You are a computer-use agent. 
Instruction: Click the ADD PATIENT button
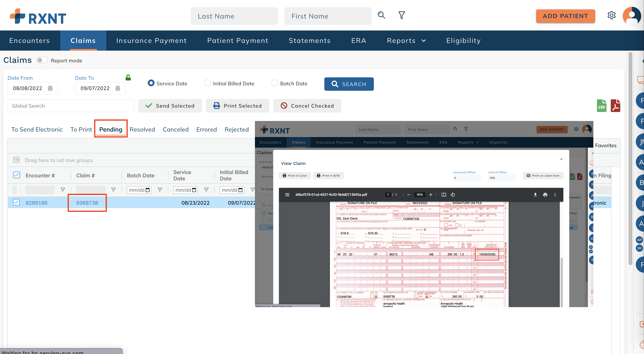[x=565, y=16]
